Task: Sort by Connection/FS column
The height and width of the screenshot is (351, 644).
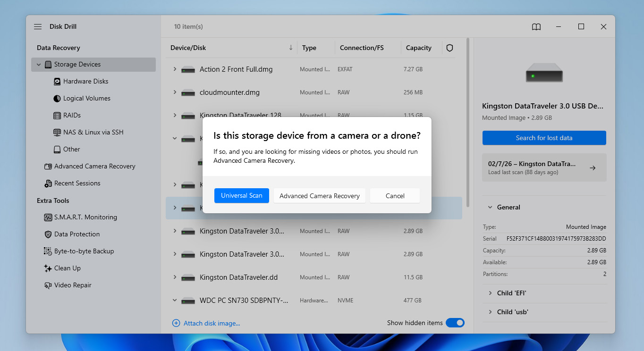Action: tap(362, 48)
